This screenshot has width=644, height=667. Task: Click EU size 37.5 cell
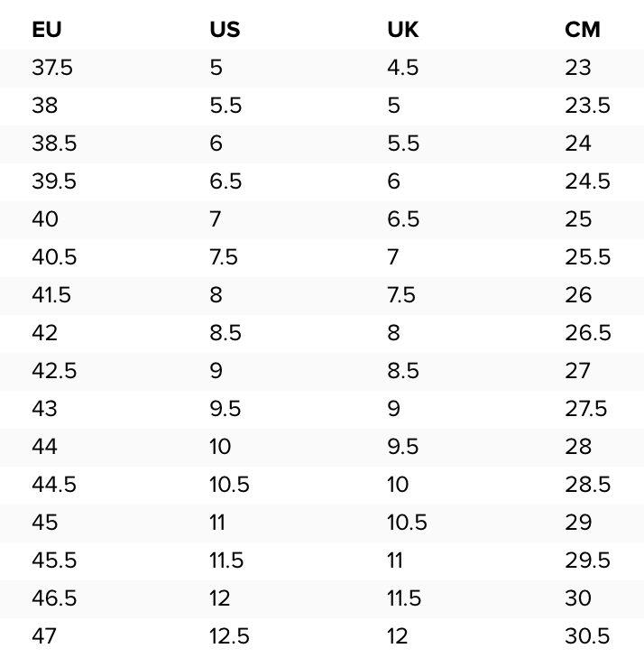[52, 68]
